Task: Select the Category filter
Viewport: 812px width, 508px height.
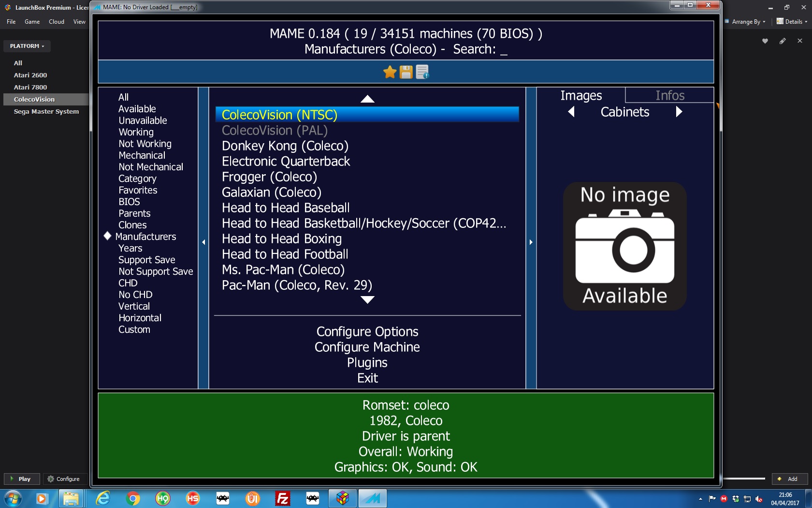Action: [137, 179]
